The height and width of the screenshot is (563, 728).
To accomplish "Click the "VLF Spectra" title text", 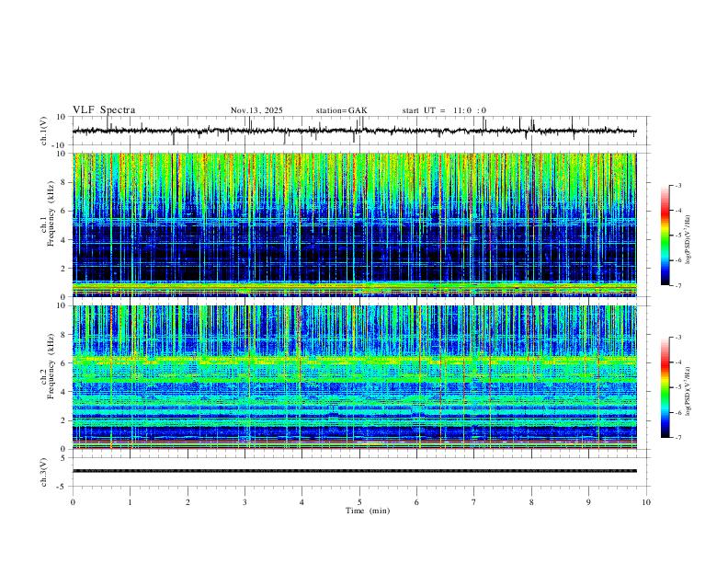I will pos(104,110).
